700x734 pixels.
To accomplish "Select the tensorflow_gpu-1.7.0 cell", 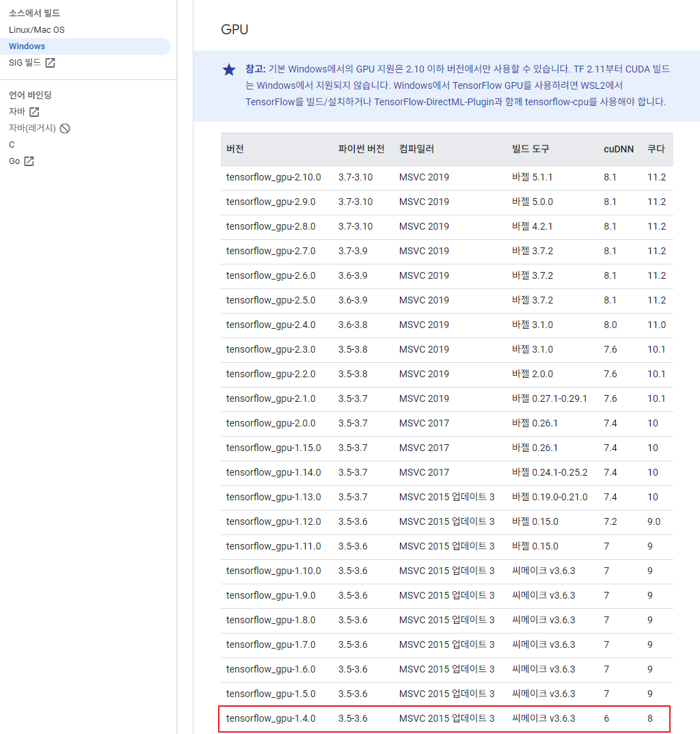I will pos(271,644).
